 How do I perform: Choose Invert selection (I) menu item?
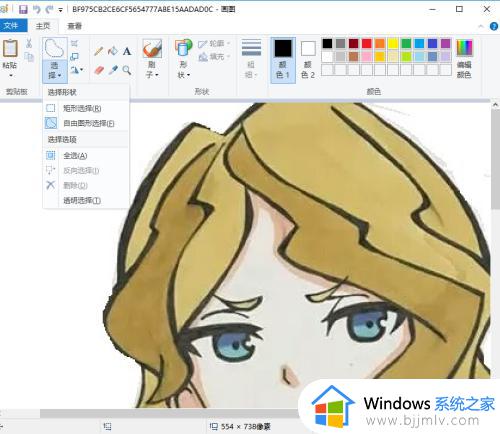click(x=86, y=171)
